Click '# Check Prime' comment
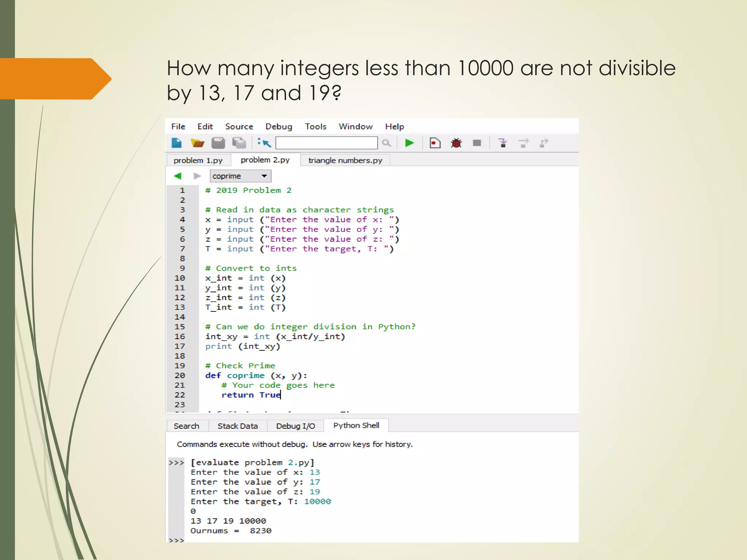This screenshot has width=747, height=560. (240, 366)
